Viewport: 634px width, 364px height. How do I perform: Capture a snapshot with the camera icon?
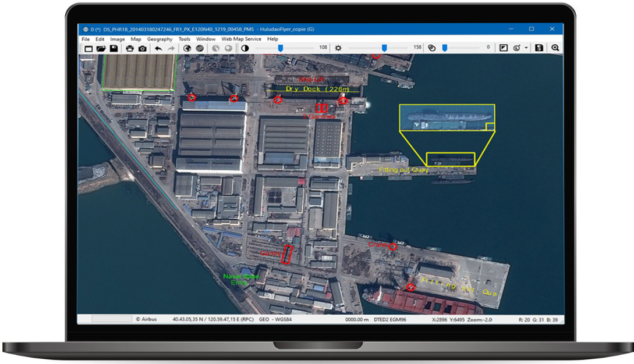pos(142,48)
